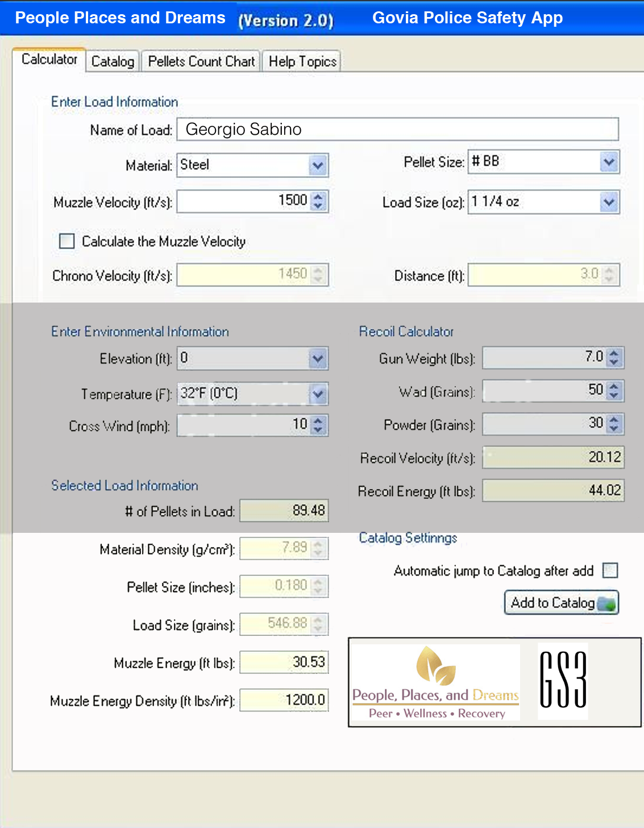644x828 pixels.
Task: Open the Load Size (oz) dropdown
Action: pos(609,202)
